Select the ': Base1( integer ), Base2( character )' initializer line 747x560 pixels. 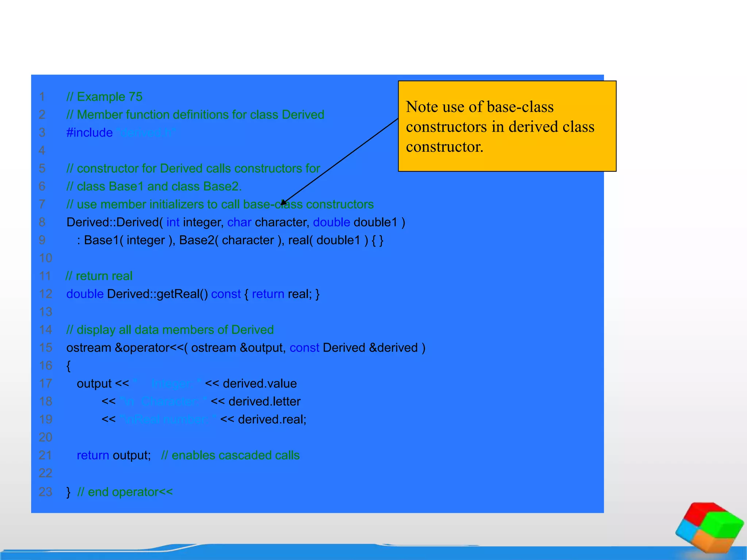[x=230, y=240]
